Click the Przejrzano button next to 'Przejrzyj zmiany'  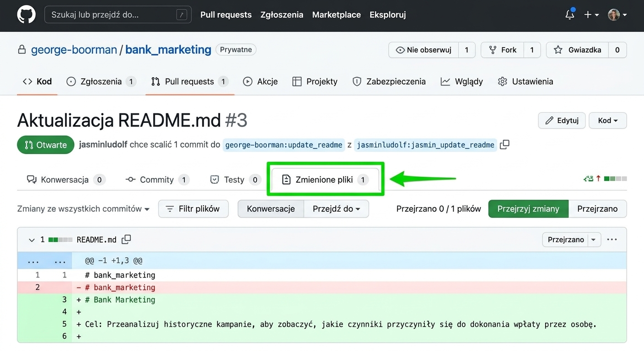(597, 209)
